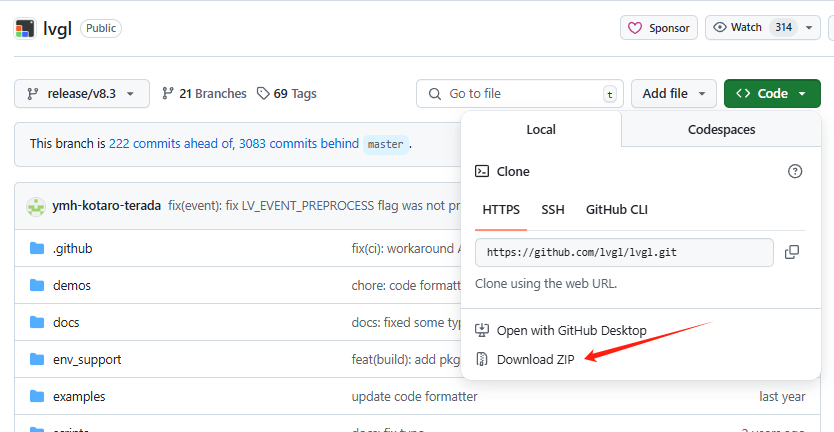The height and width of the screenshot is (432, 834).
Task: Click Download ZIP
Action: 536,360
